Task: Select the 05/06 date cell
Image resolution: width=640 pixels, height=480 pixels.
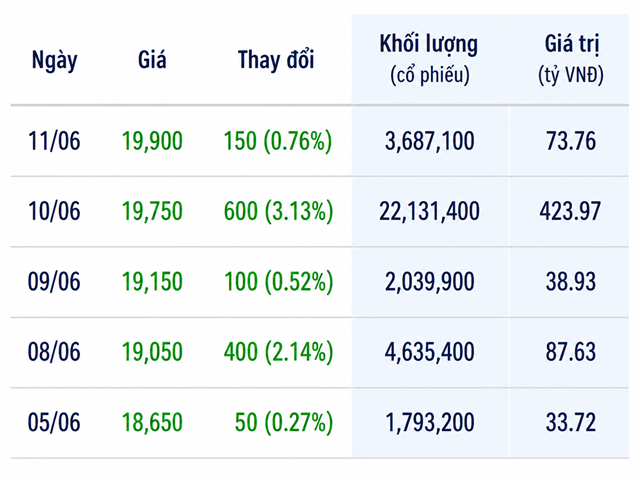Action: click(54, 422)
